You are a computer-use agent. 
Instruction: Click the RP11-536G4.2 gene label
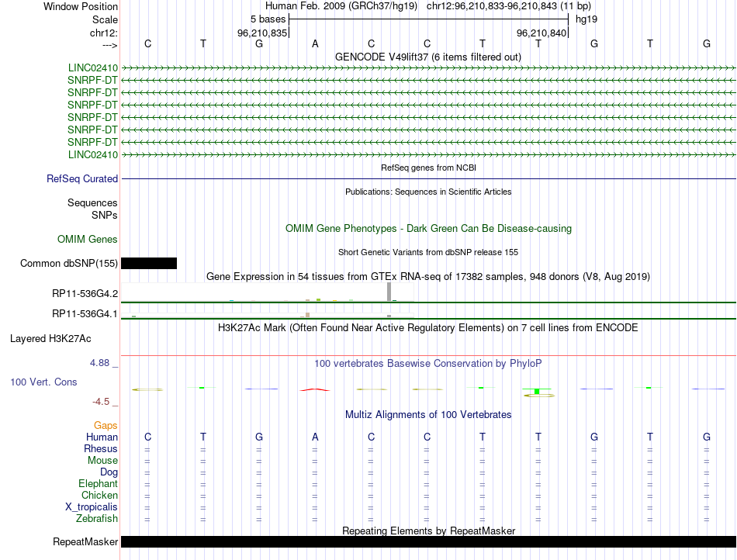tap(85, 294)
